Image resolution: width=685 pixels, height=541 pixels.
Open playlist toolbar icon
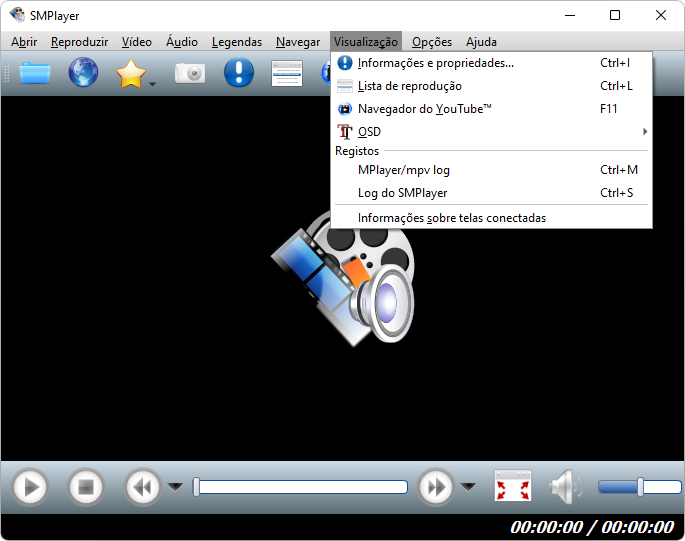(x=287, y=73)
